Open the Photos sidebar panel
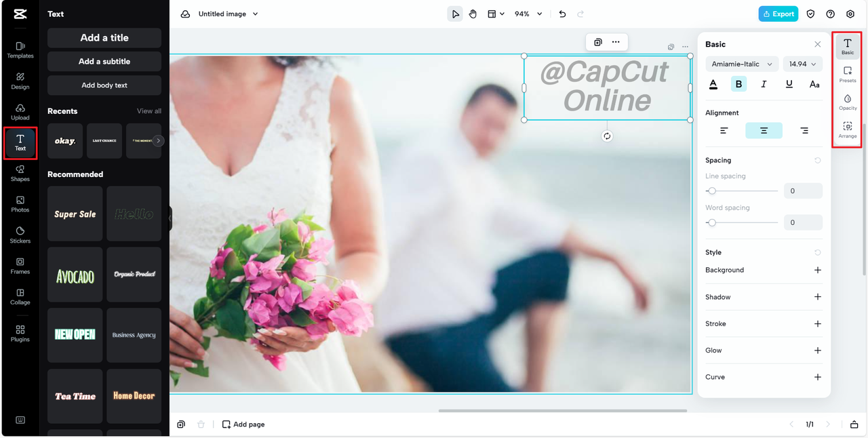The width and height of the screenshot is (868, 438). click(20, 204)
